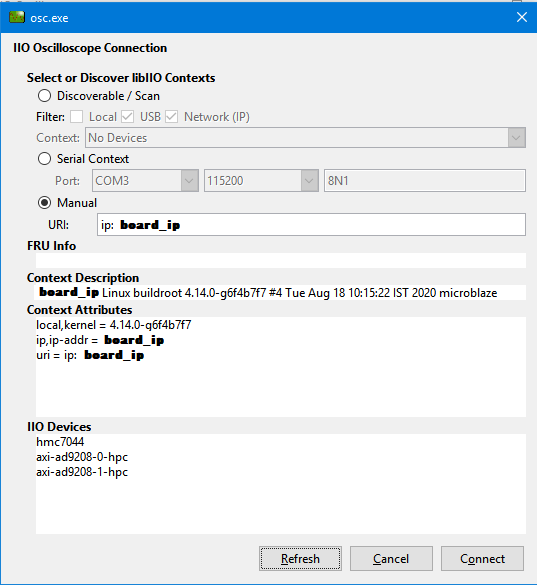Screen dimensions: 538x587
Task: Click the Connect button
Action: click(482, 559)
